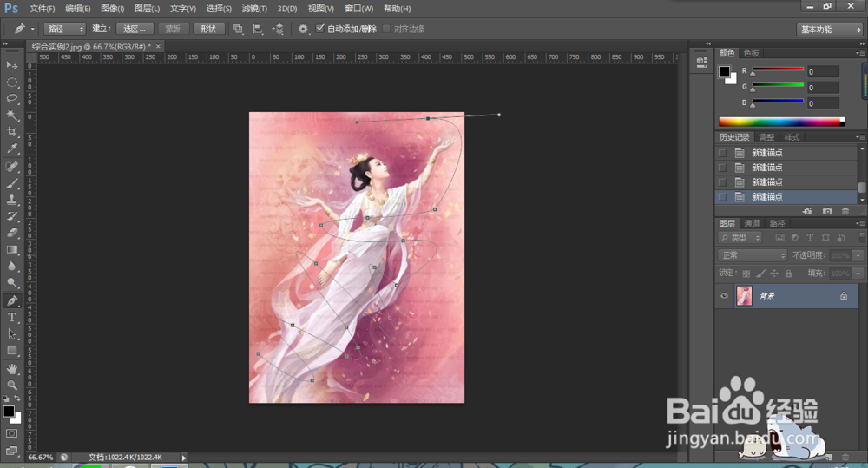
Task: Select the Healing Brush tool
Action: [x=11, y=167]
